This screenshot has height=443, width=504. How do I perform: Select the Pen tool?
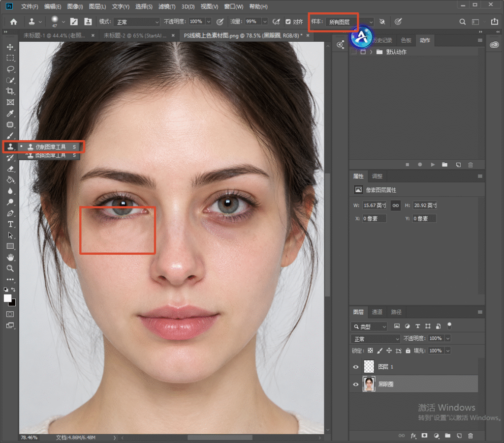10,213
